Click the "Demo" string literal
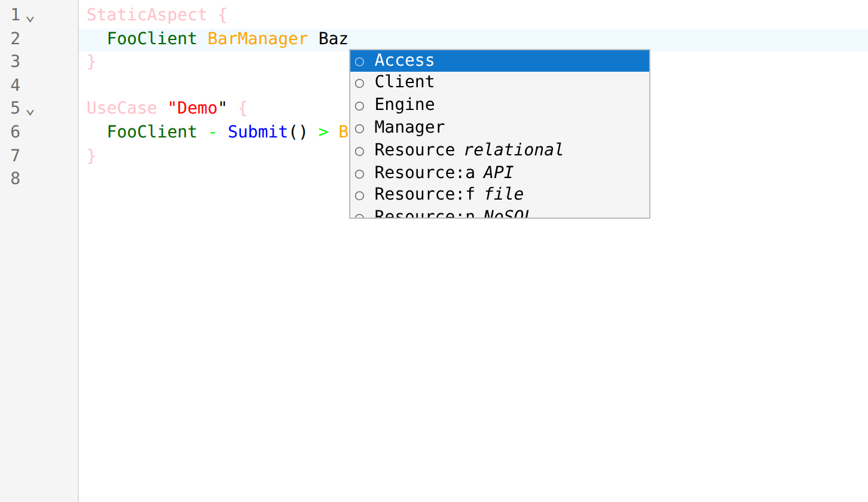 (x=197, y=108)
